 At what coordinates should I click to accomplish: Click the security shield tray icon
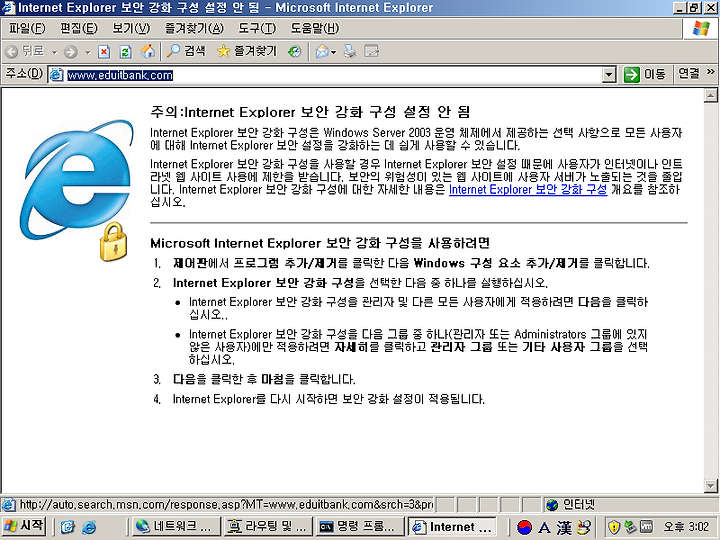pyautogui.click(x=614, y=527)
